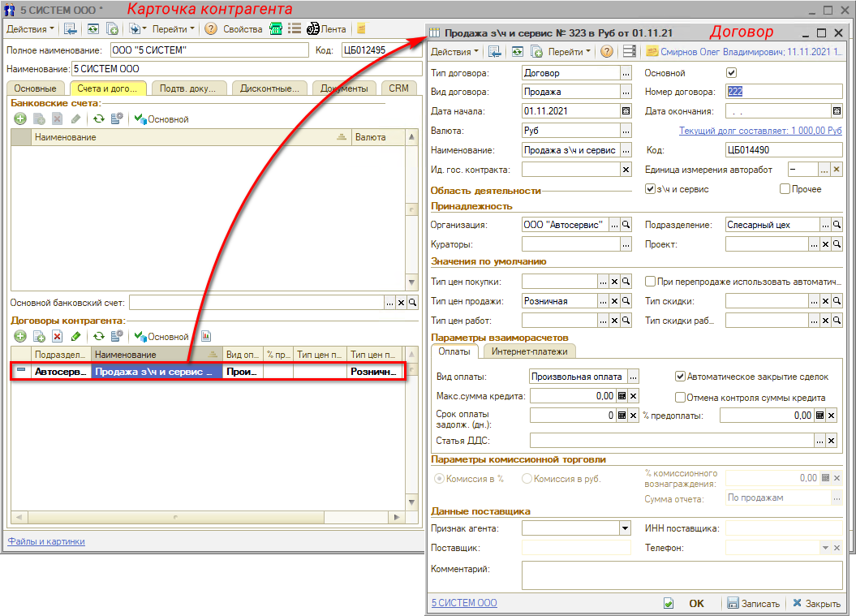Click the pencil edit icon for contracts

tap(76, 336)
